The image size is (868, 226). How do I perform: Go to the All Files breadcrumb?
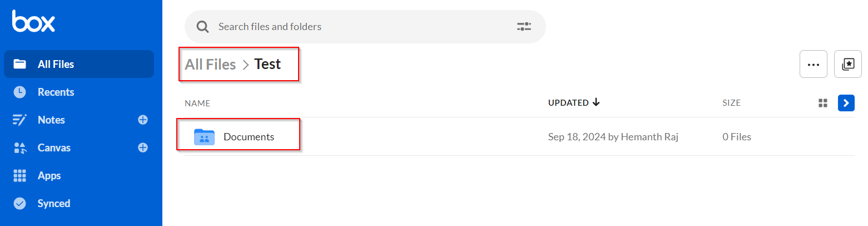[x=210, y=64]
